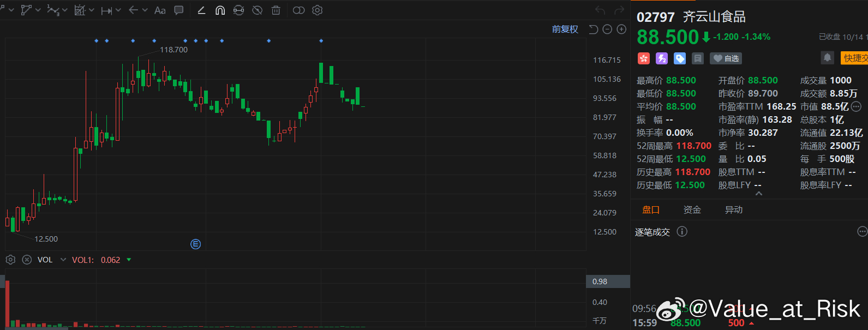Screen dimensions: 868x330
Task: Toggle synced drawings across charts
Action: [x=238, y=10]
